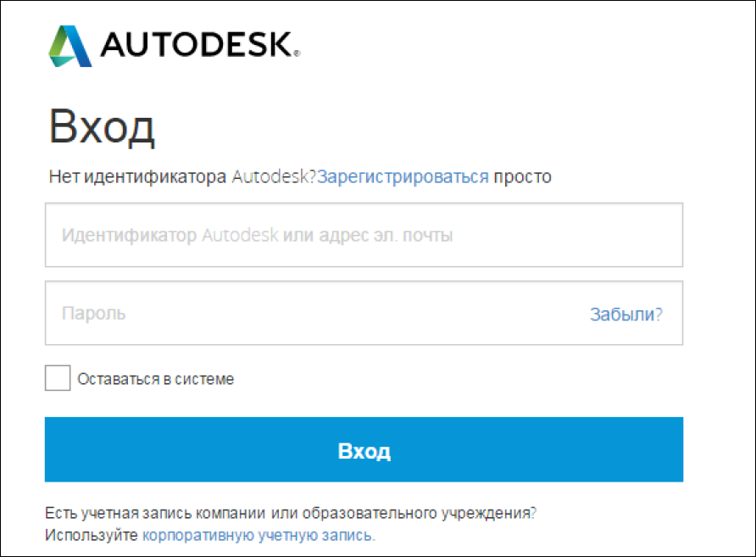The image size is (756, 557).
Task: Select the large Вход heading text
Action: 102,127
